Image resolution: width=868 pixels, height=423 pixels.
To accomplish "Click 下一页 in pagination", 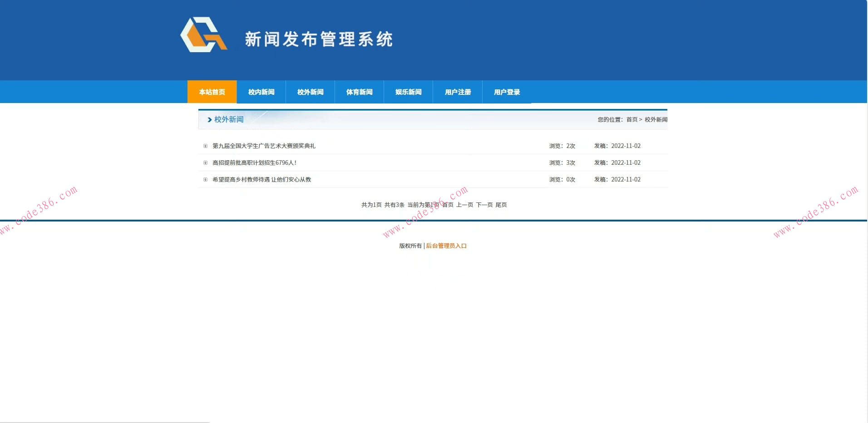I will pos(485,205).
